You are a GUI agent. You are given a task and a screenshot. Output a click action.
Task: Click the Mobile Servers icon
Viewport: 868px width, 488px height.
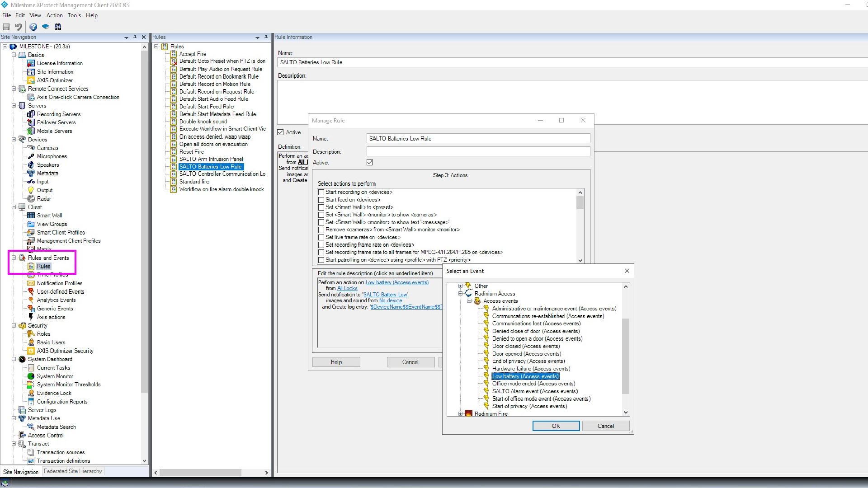[31, 131]
